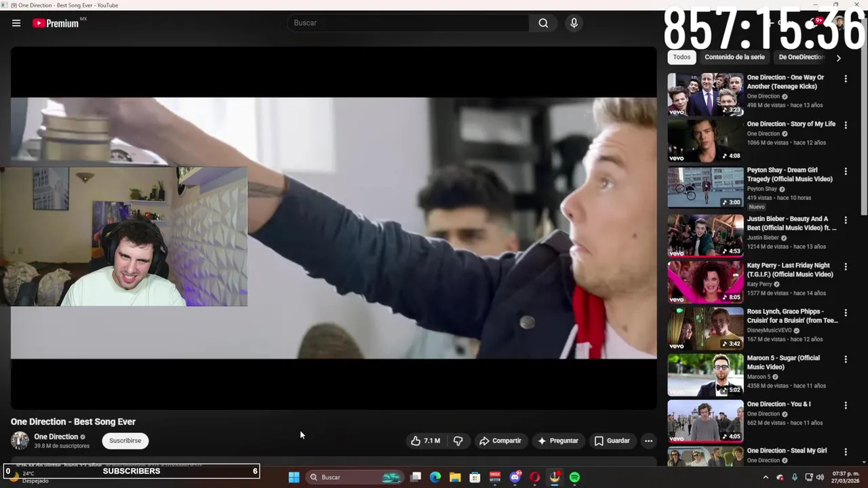The image size is (868, 488).
Task: Open the DisneyMusicVEVO channel name
Action: [x=769, y=330]
